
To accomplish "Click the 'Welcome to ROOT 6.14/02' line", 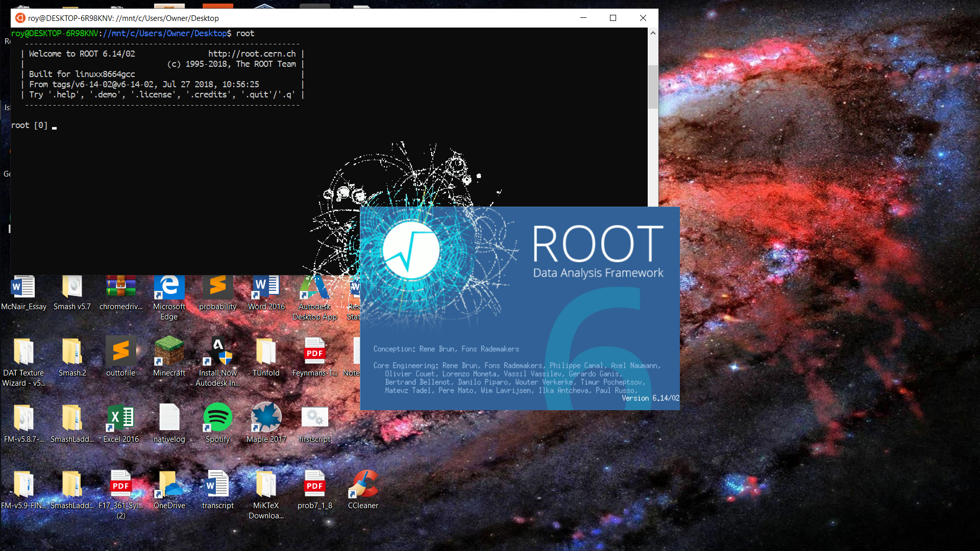I will 82,54.
